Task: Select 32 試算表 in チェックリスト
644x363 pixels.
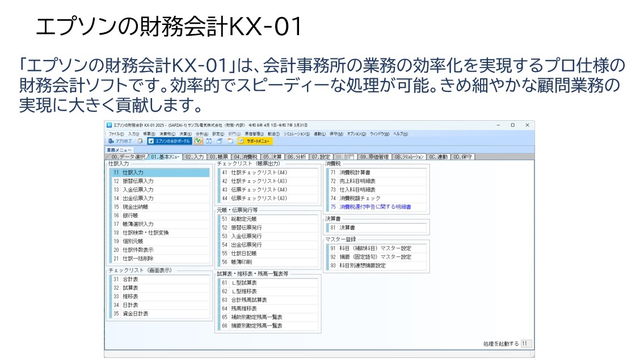Action: pos(160,288)
